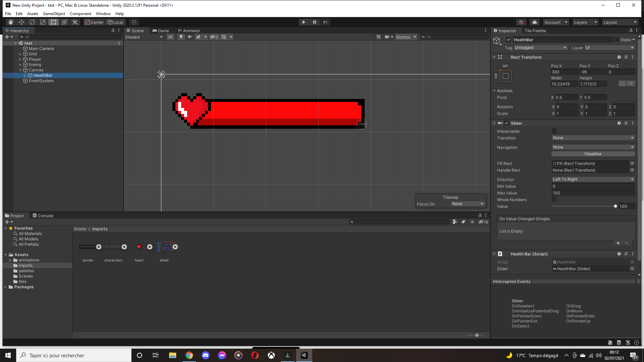Toggle 2D view mode in the Scene view
The height and width of the screenshot is (362, 644).
[x=170, y=37]
